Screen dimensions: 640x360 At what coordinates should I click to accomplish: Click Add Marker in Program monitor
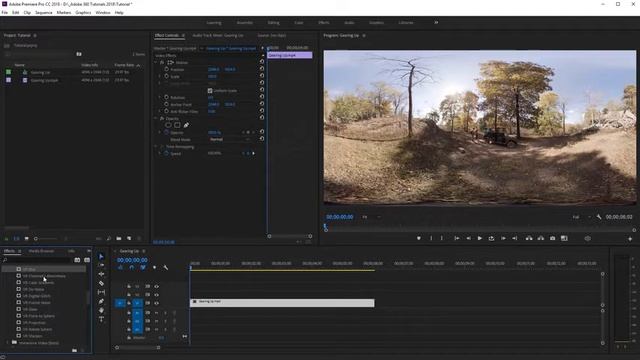pos(419,238)
